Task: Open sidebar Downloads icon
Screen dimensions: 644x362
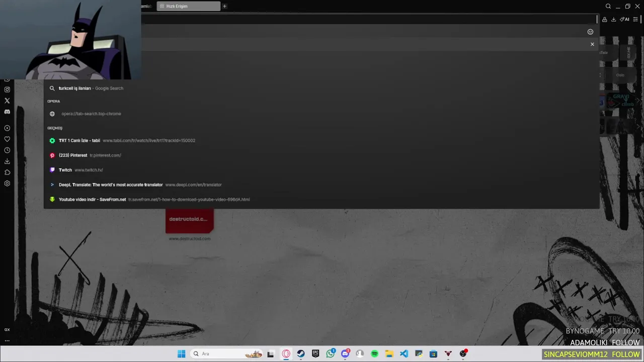Action: click(x=7, y=161)
